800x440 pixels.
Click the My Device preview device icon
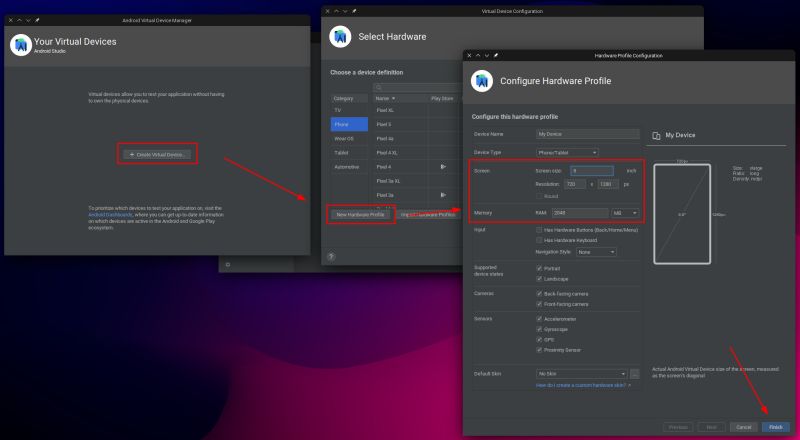[x=657, y=136]
